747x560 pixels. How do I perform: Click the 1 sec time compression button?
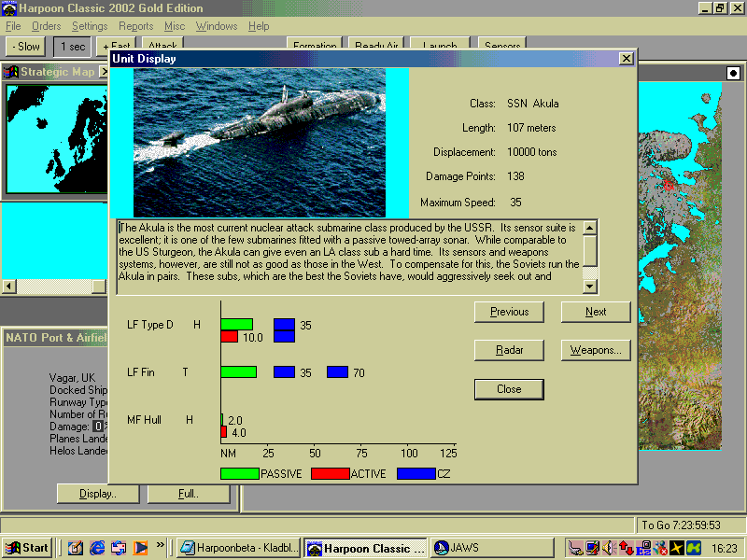[73, 46]
